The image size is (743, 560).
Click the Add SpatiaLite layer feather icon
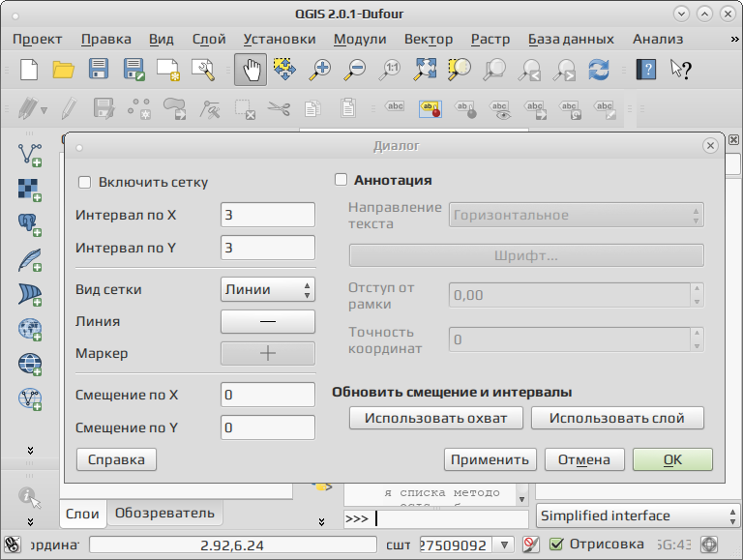[30, 259]
